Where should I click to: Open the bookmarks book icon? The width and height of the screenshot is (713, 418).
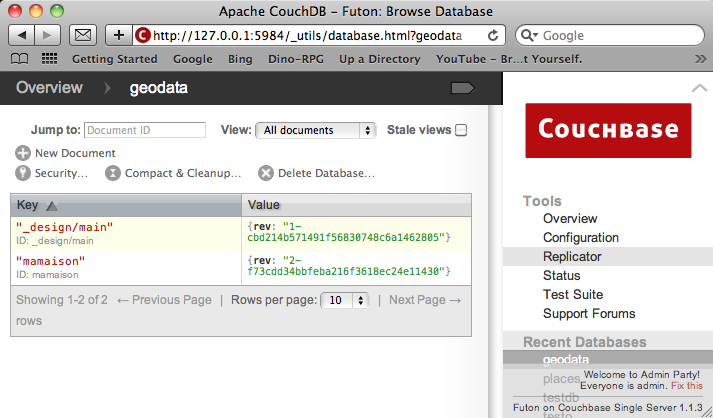coord(20,59)
